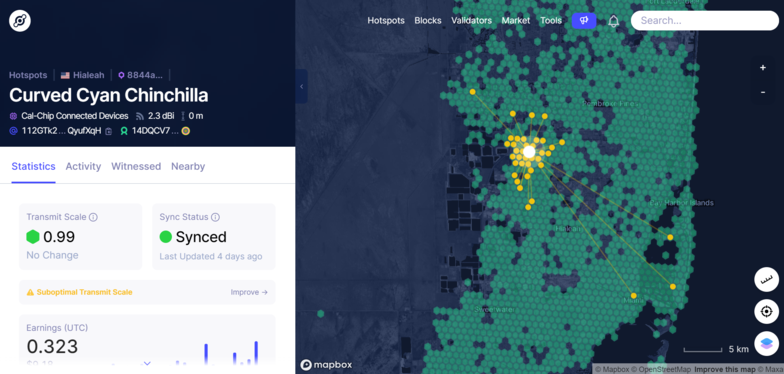Click the 2.3 dBi gain value
Image resolution: width=784 pixels, height=374 pixels.
click(x=161, y=116)
